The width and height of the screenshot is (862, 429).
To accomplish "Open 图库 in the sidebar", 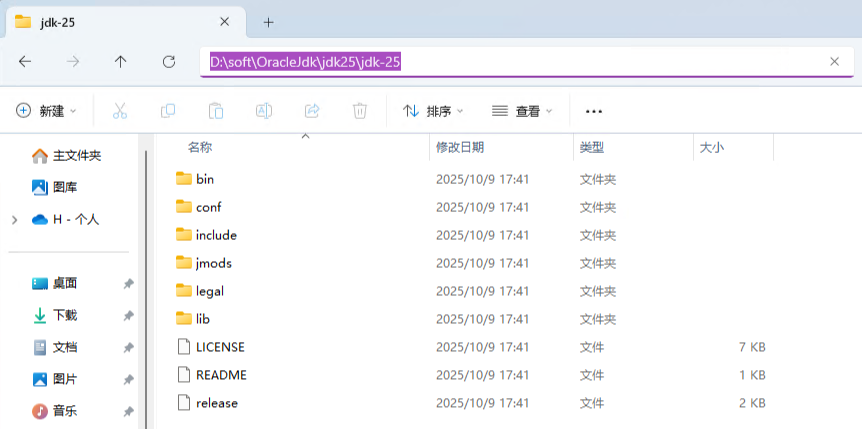I will (55, 188).
